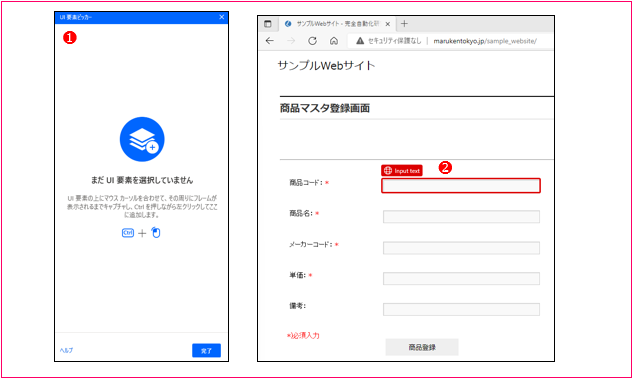The height and width of the screenshot is (380, 633).
Task: Open the ヘルプ link in the picker
Action: click(67, 350)
